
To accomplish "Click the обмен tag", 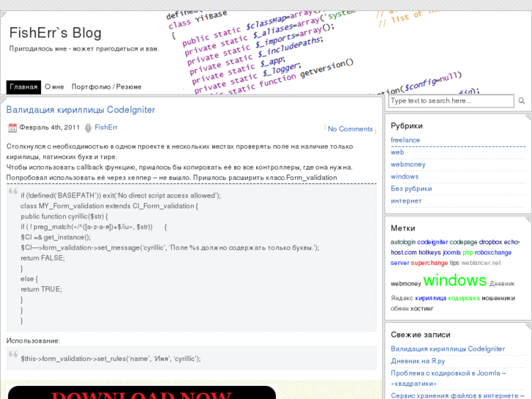I will [400, 309].
